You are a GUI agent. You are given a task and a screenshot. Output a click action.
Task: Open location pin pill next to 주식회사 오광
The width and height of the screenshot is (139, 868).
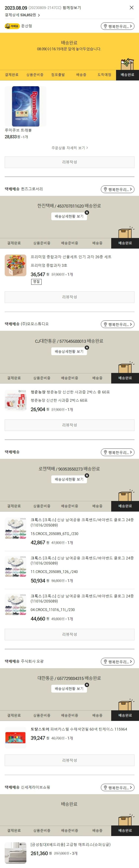point(117,661)
